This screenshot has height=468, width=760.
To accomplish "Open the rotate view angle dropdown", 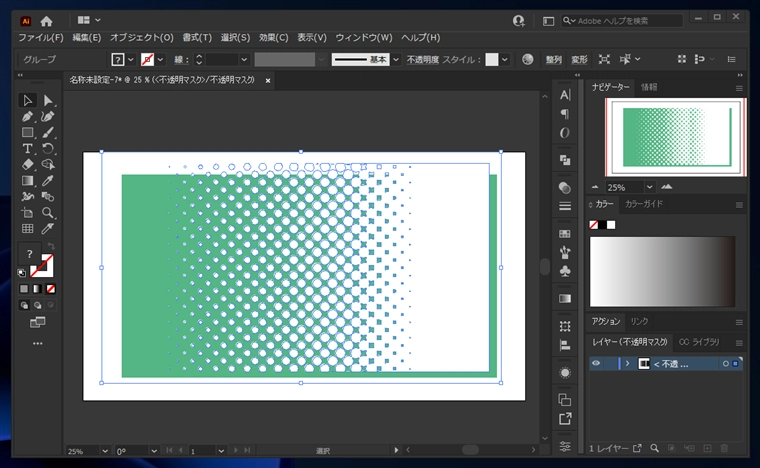I will coord(154,451).
